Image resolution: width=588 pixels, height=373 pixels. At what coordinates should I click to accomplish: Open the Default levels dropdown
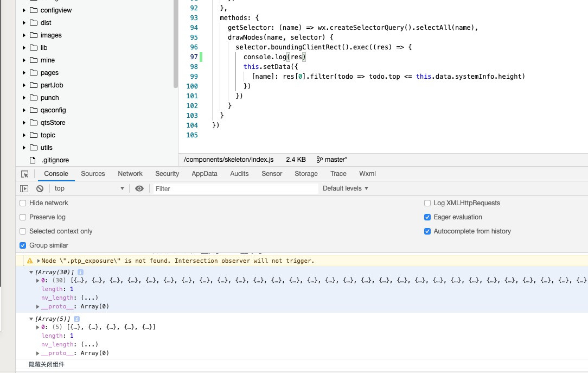click(x=346, y=188)
